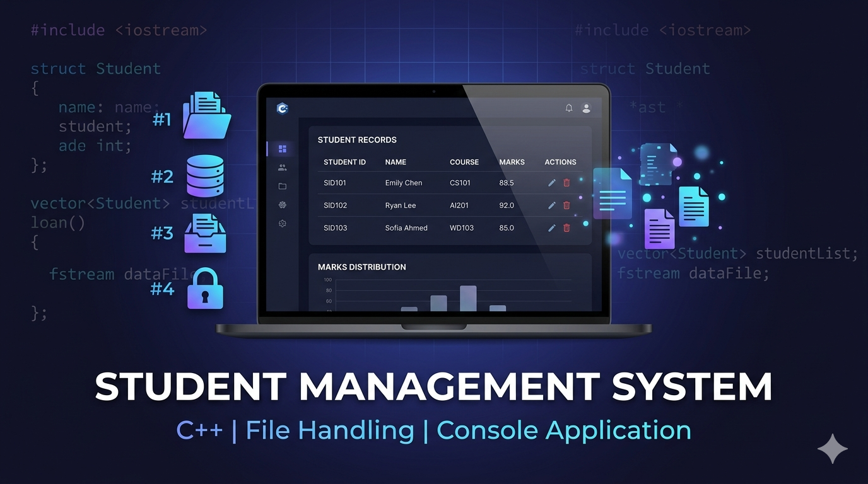Click the network settings icon in the sidebar

coord(282,205)
